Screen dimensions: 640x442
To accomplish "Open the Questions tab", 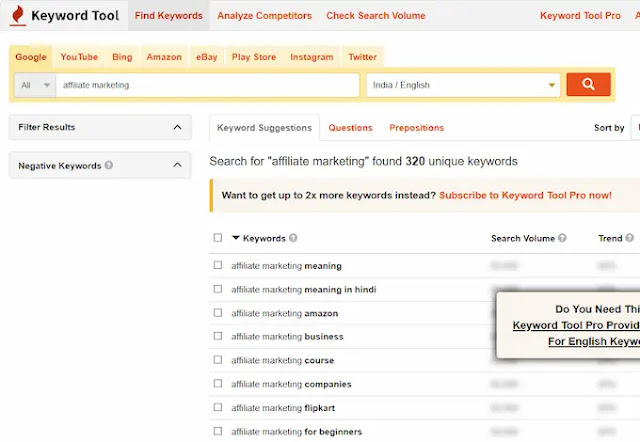I will coord(351,128).
